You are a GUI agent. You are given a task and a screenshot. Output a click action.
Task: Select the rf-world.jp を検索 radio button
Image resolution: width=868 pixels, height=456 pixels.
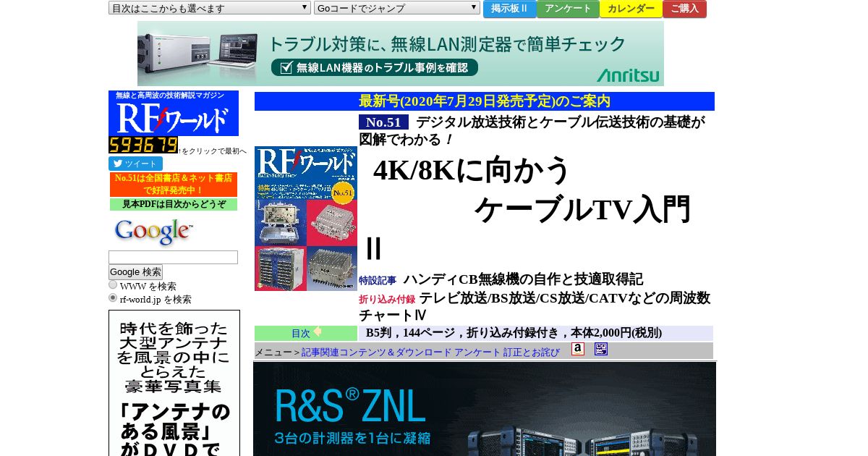113,297
